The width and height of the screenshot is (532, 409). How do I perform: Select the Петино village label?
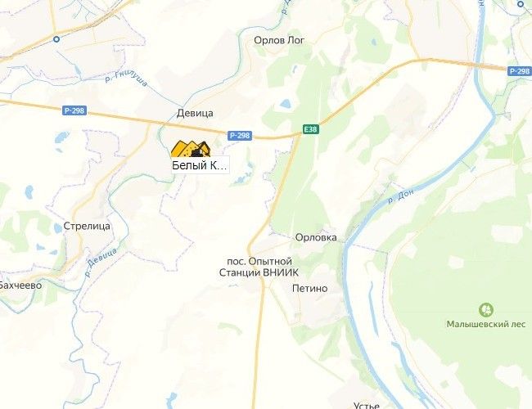(309, 289)
